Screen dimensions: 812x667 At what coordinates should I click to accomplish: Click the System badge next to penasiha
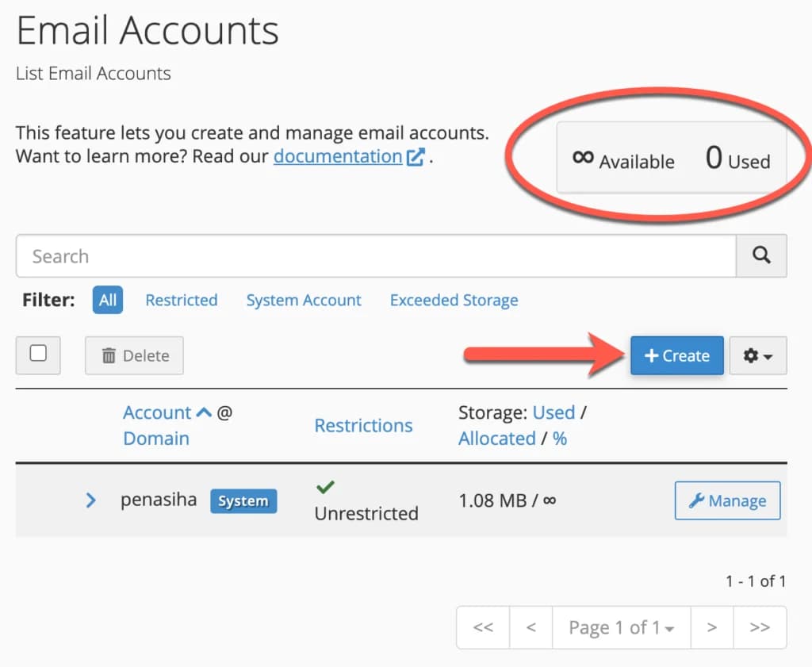(243, 500)
